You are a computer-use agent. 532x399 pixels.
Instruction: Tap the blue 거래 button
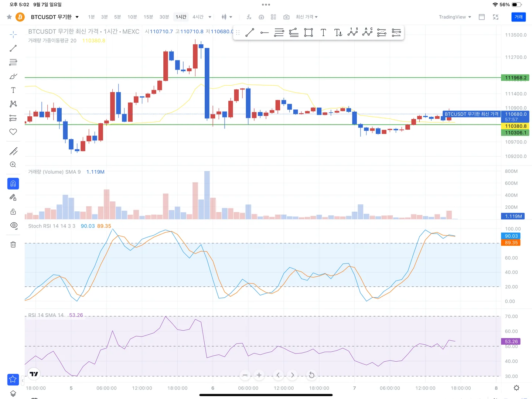coord(519,17)
